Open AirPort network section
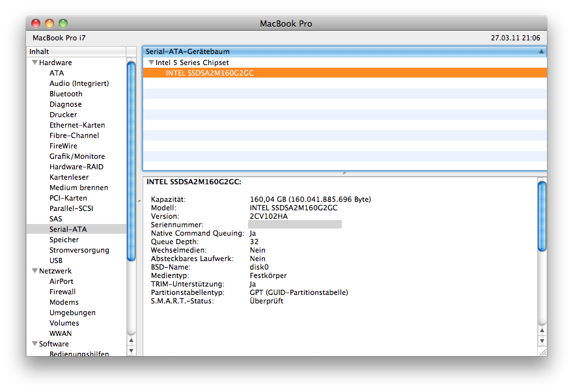573x392 pixels. point(61,281)
